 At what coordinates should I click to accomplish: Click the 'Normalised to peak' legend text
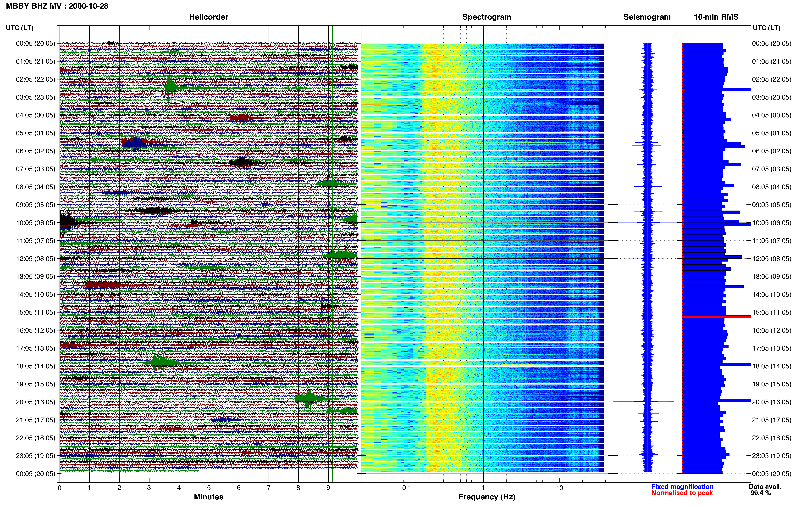tap(682, 493)
